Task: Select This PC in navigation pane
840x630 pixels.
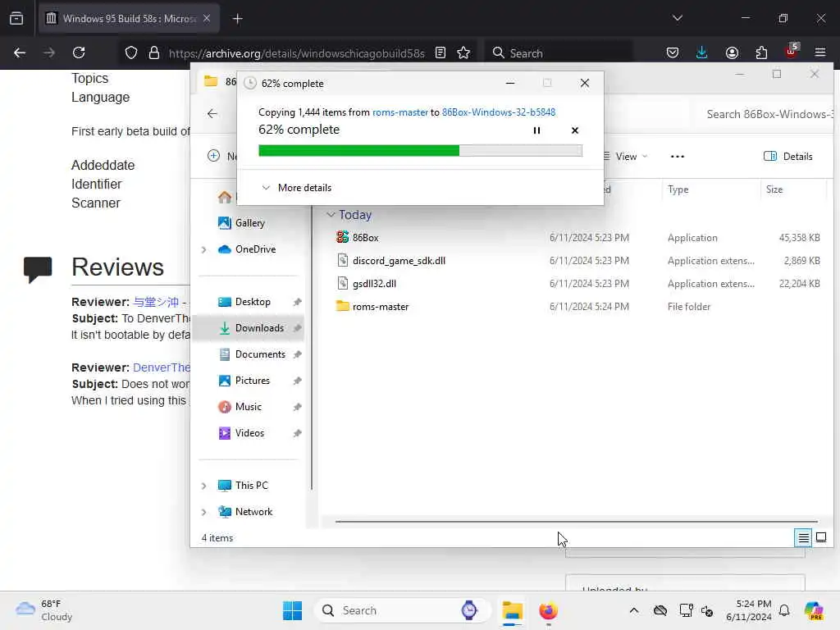Action: [x=251, y=486]
